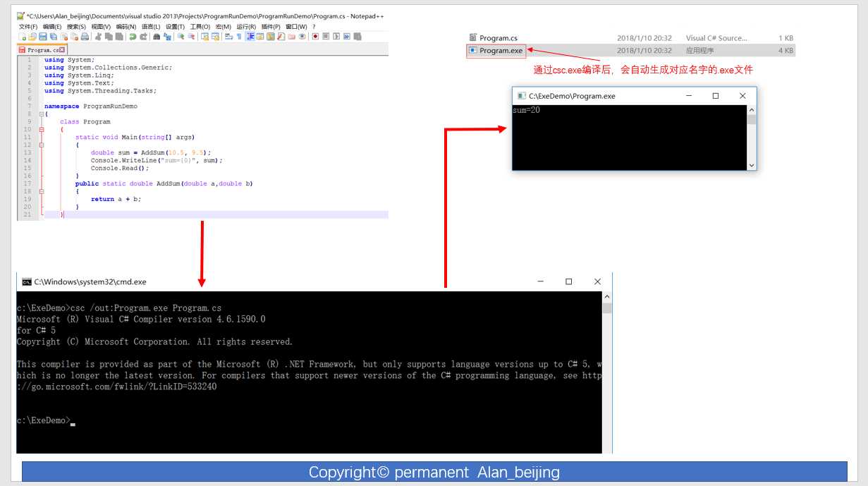Click the green Undo arrow in Notepad++

point(133,36)
